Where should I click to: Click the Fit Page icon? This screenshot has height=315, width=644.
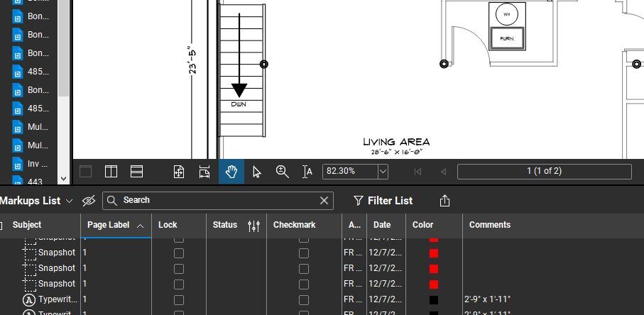point(179,172)
